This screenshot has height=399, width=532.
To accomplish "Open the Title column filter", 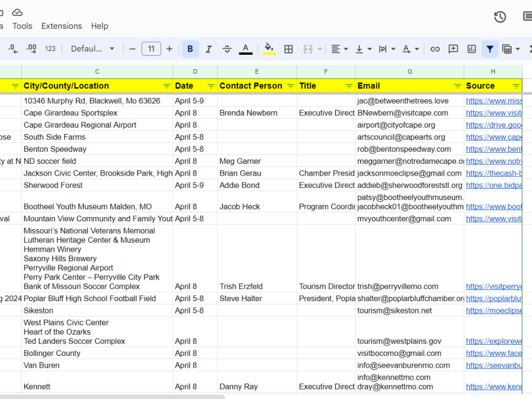I will pyautogui.click(x=349, y=86).
